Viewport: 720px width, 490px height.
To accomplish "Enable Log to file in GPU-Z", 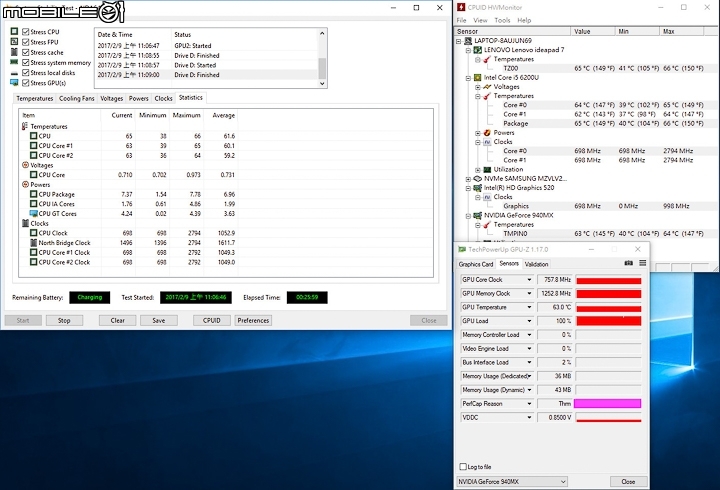I will click(x=463, y=467).
